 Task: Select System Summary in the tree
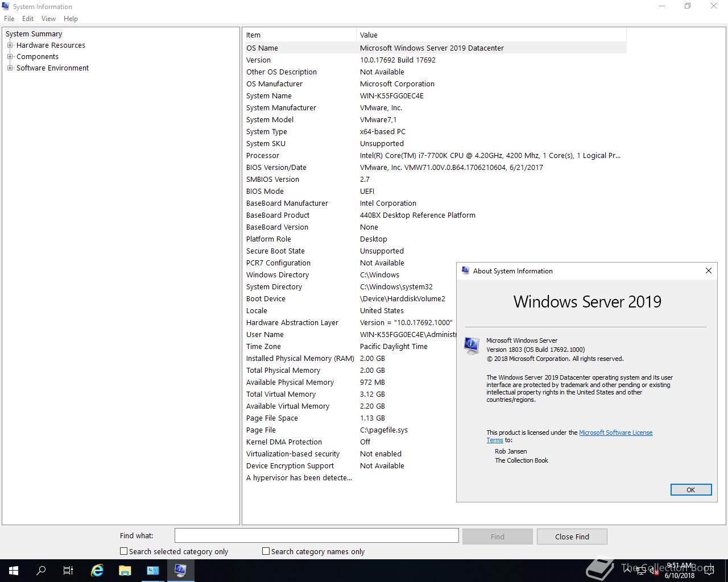coord(34,34)
